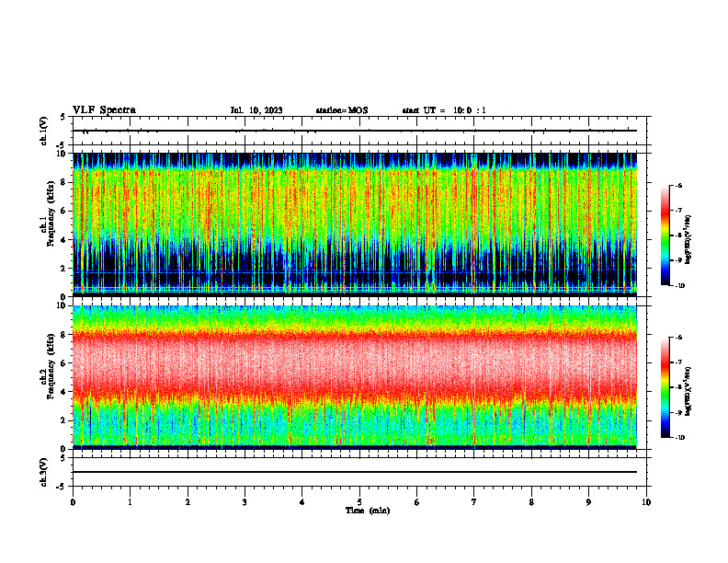Image resolution: width=728 pixels, height=563 pixels.
Task: Click the "6" kHz tick on the ch.2 axis
Action: click(63, 363)
